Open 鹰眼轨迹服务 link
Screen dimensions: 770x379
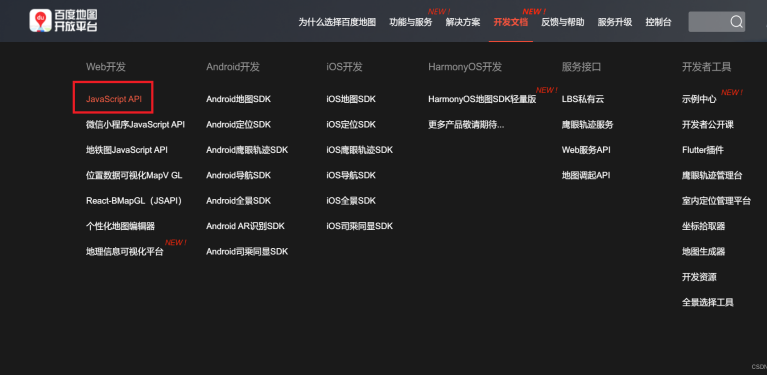(587, 125)
